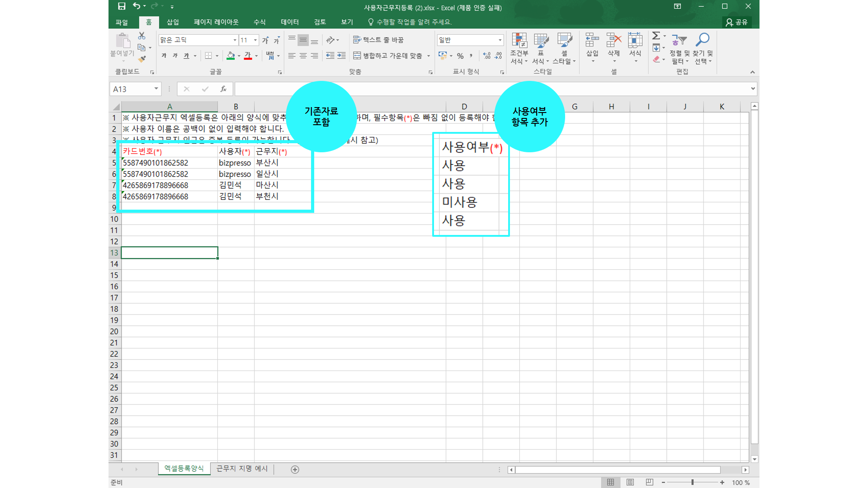Collapse the ribbon with the chevron
The height and width of the screenshot is (488, 868).
752,72
